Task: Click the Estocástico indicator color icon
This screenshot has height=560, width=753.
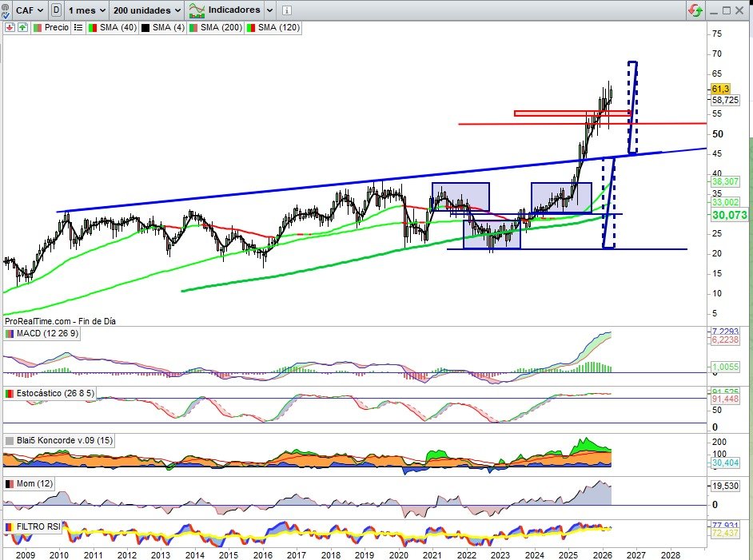Action: click(x=9, y=394)
